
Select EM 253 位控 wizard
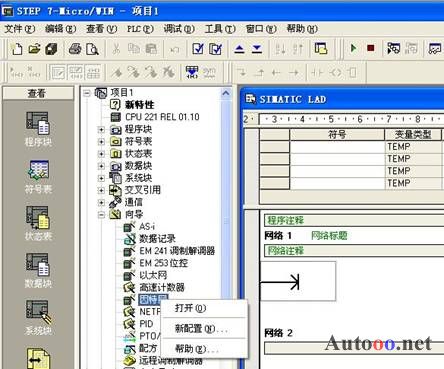[x=163, y=263]
